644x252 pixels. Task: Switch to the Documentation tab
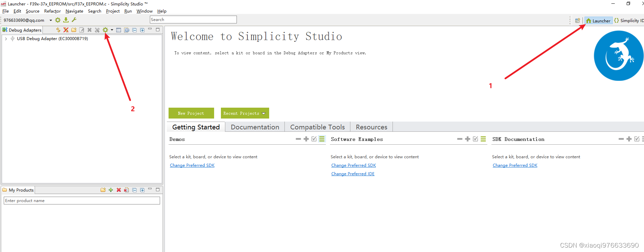click(x=255, y=127)
